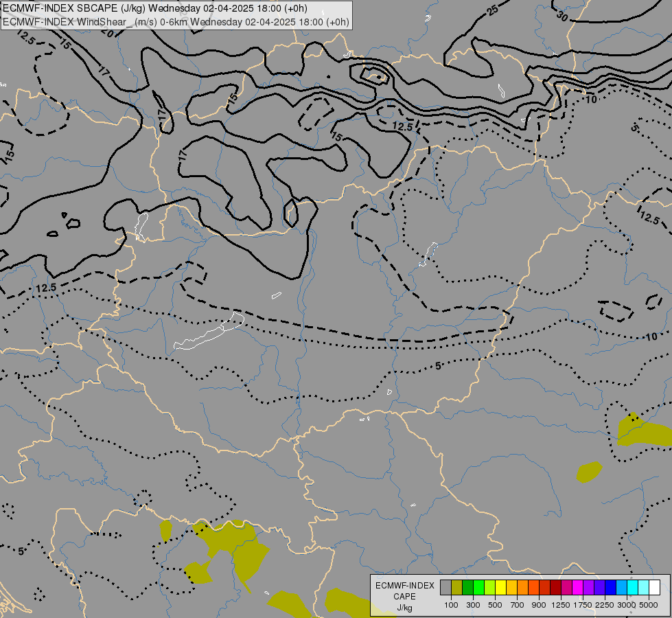Viewport: 672px width, 618px height.
Task: Click the 5000 legend tick label
Action: [649, 605]
